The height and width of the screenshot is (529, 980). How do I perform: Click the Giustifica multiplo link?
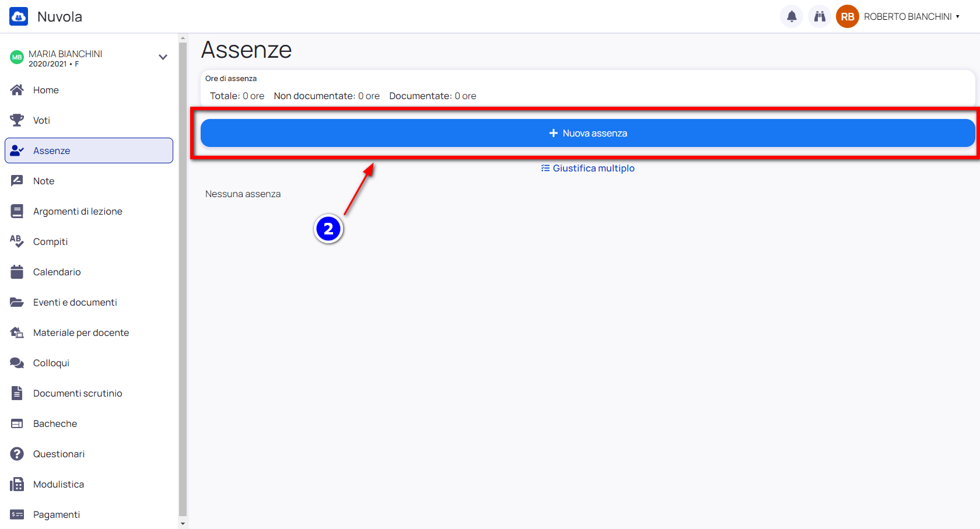coord(588,168)
